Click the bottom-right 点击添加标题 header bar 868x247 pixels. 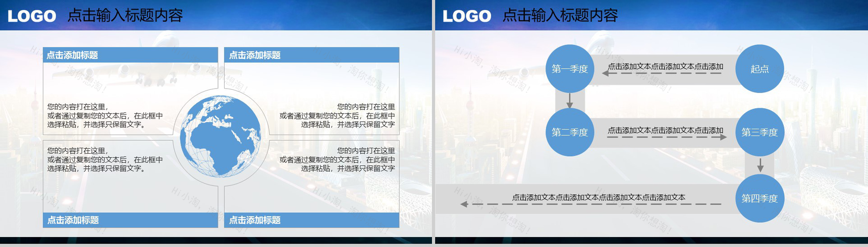click(311, 220)
